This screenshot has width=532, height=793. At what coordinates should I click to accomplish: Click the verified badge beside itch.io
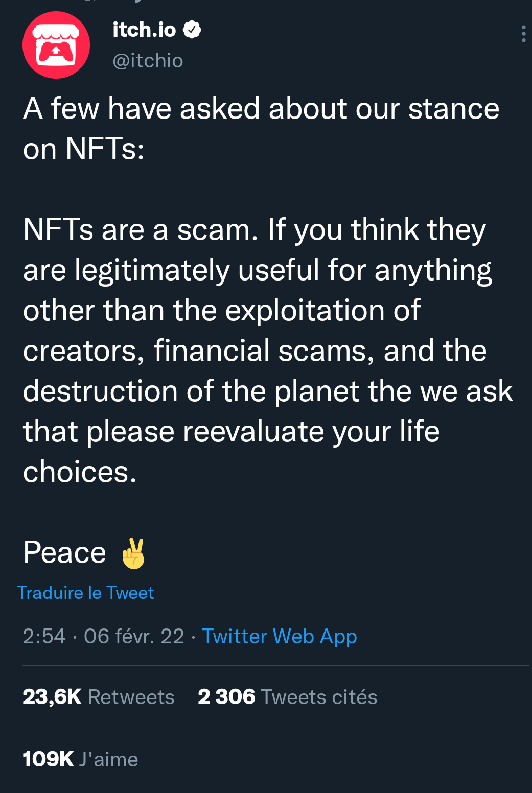pos(192,30)
